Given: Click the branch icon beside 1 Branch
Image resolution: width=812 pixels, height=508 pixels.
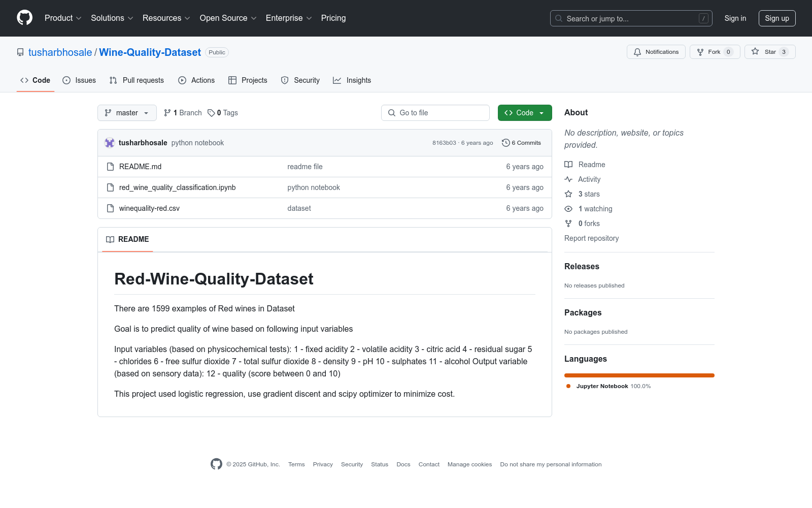Looking at the screenshot, I should click(167, 113).
